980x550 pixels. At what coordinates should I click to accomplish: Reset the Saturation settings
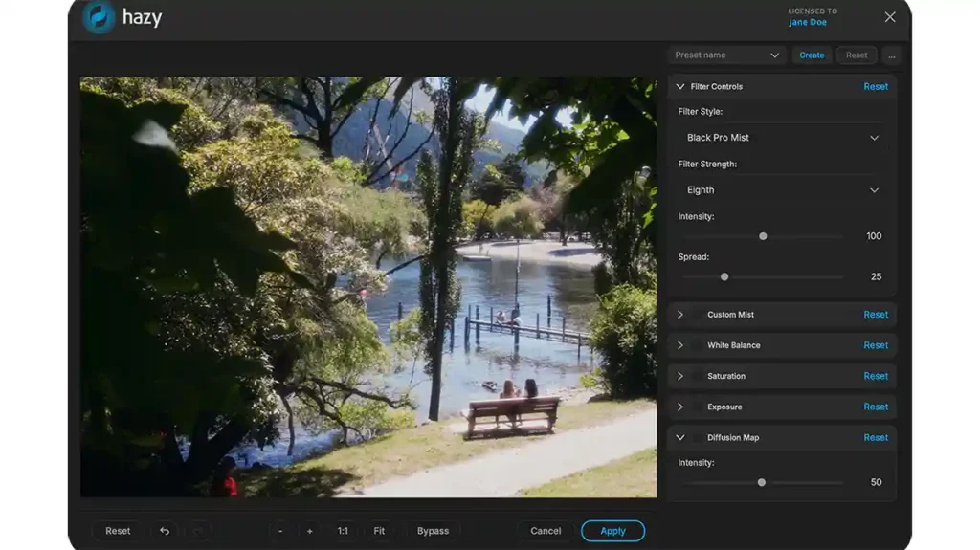875,376
